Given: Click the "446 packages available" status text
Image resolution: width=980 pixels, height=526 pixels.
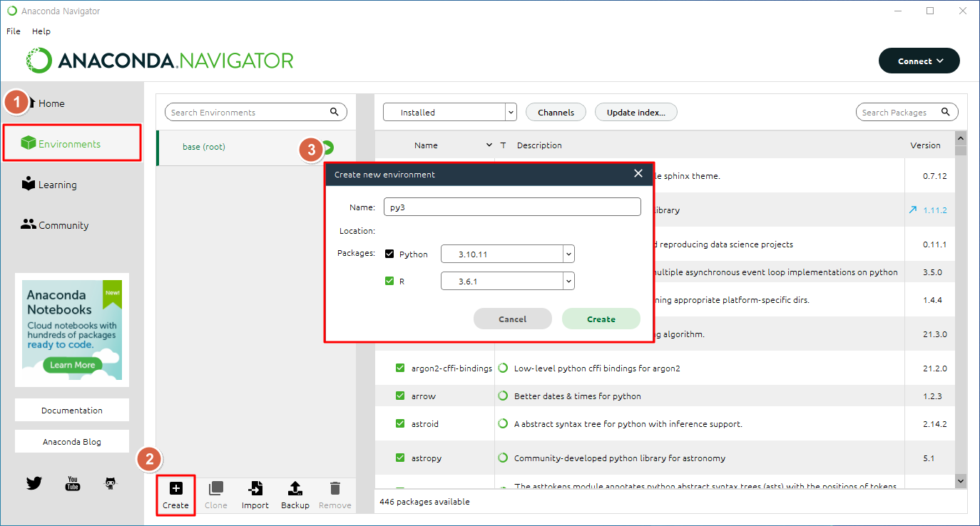Looking at the screenshot, I should coord(424,502).
